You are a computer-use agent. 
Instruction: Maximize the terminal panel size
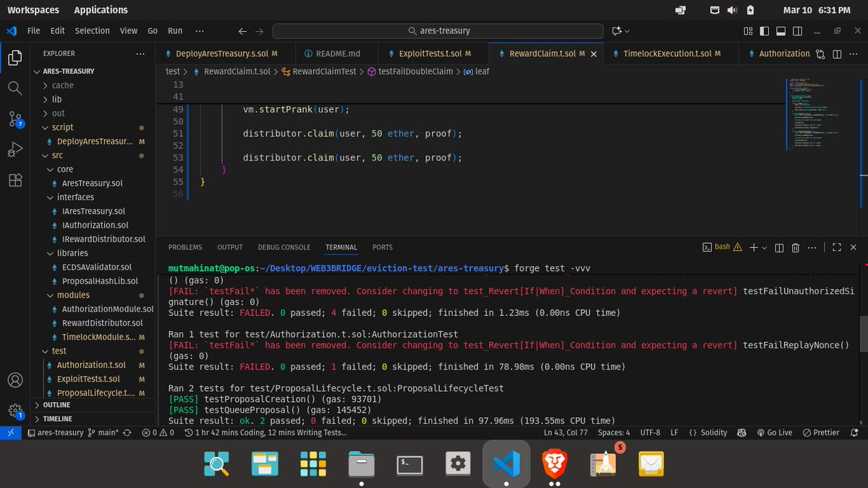tap(837, 247)
